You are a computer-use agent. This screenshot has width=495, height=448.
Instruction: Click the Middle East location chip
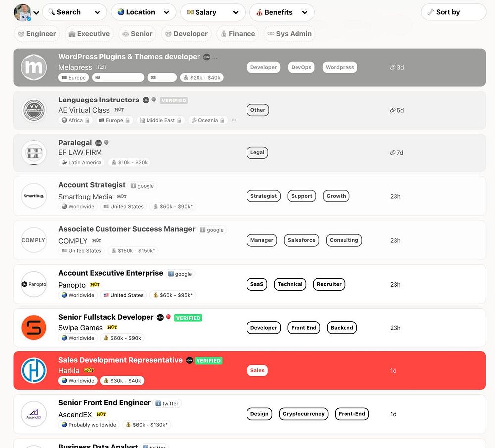click(x=161, y=120)
